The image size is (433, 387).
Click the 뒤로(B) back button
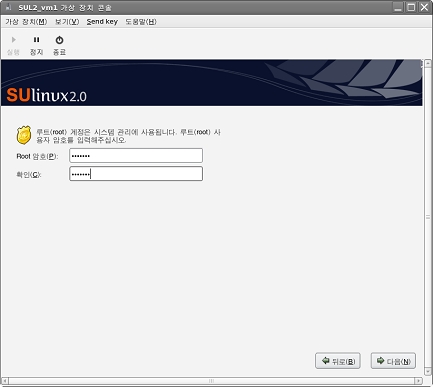[338, 361]
